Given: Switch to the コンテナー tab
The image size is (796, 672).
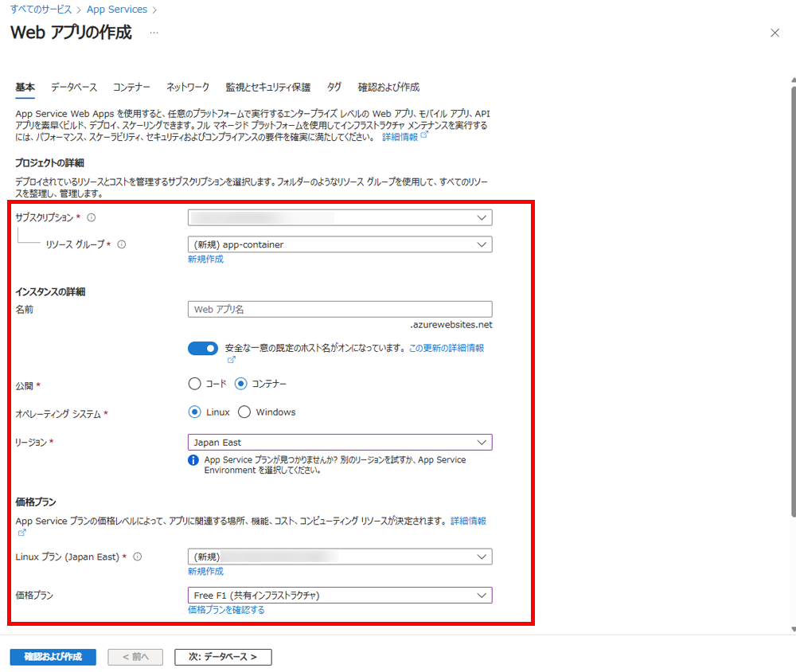Looking at the screenshot, I should point(131,88).
